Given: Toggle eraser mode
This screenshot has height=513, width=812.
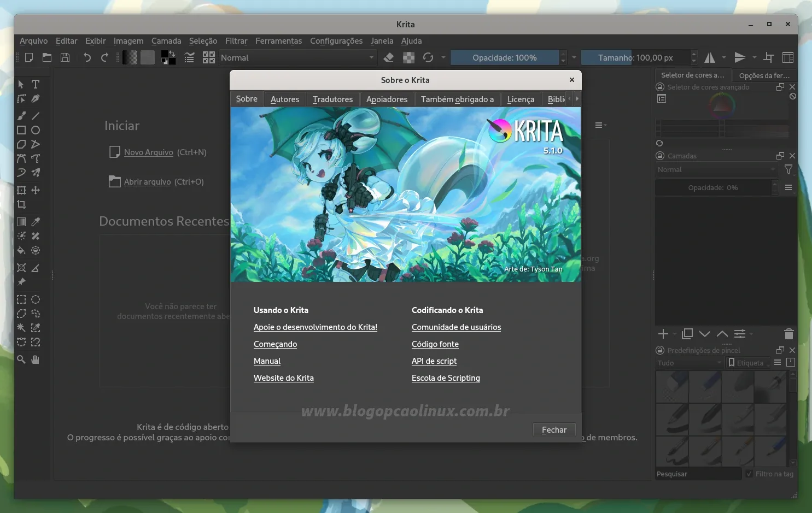Looking at the screenshot, I should tap(389, 57).
